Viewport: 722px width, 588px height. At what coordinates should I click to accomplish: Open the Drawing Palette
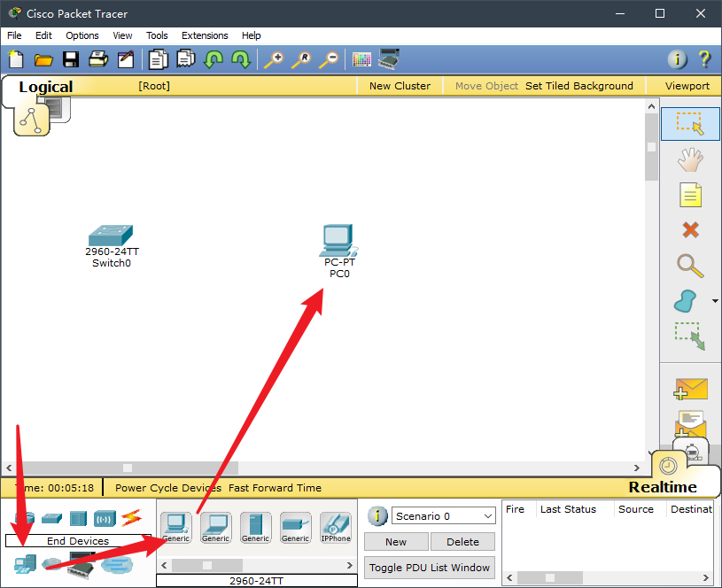coord(361,60)
